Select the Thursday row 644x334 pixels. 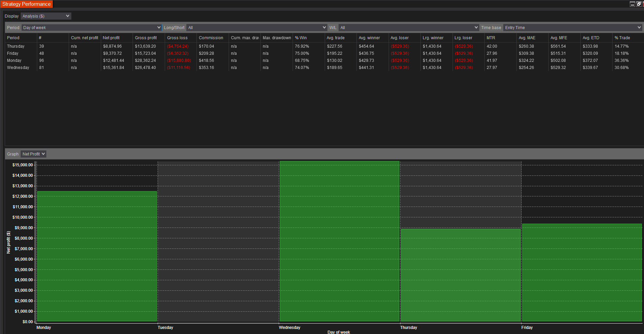point(324,46)
